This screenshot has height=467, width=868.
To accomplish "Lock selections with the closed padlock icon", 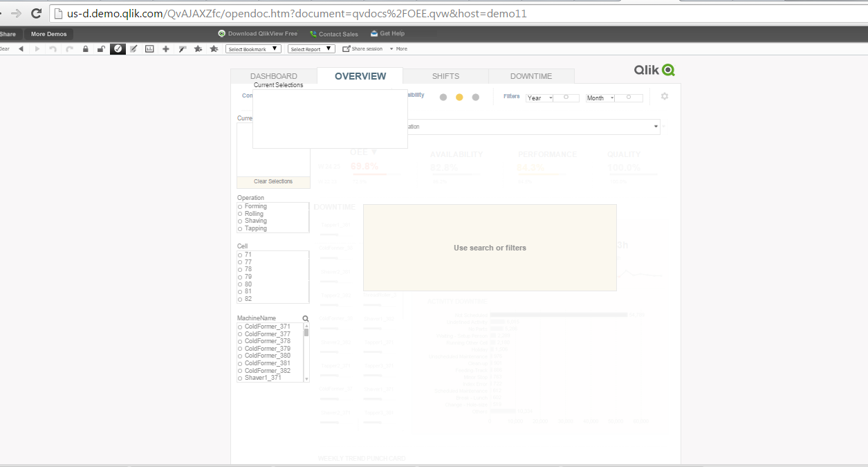I will [x=86, y=49].
